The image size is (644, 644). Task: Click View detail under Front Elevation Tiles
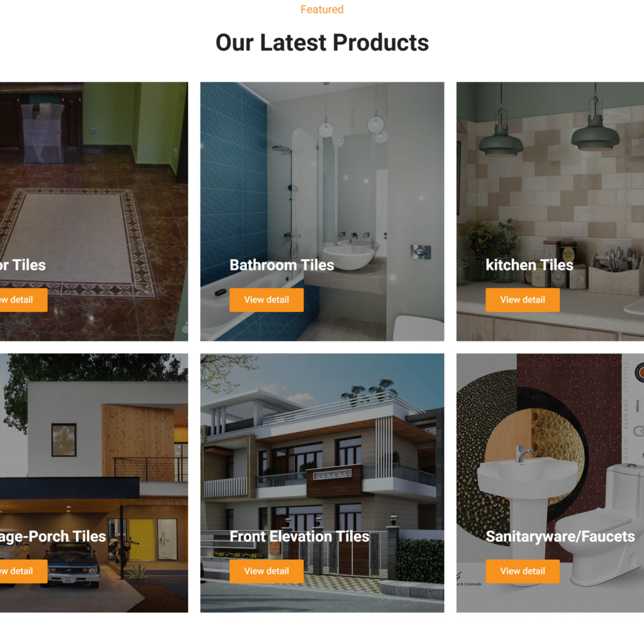(x=266, y=571)
